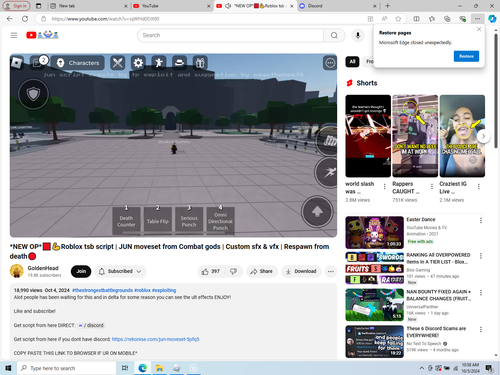Click the YouTube search input field
Viewport: 500px width, 375px height.
point(230,35)
